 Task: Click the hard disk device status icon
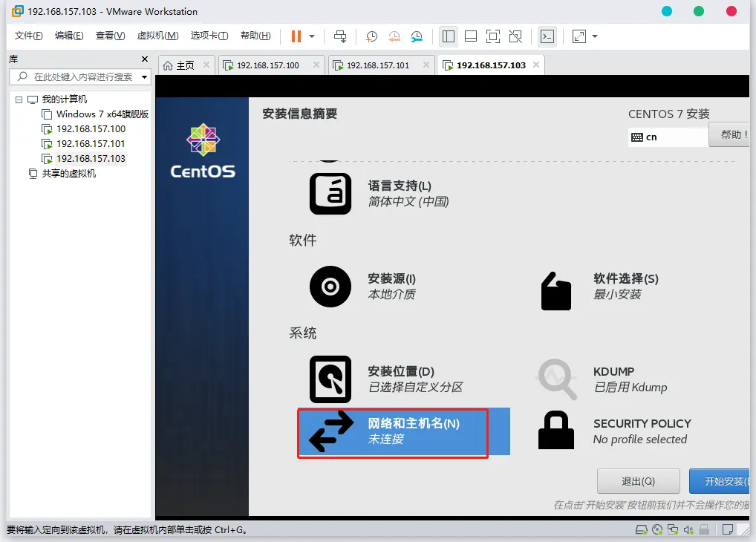(x=641, y=530)
